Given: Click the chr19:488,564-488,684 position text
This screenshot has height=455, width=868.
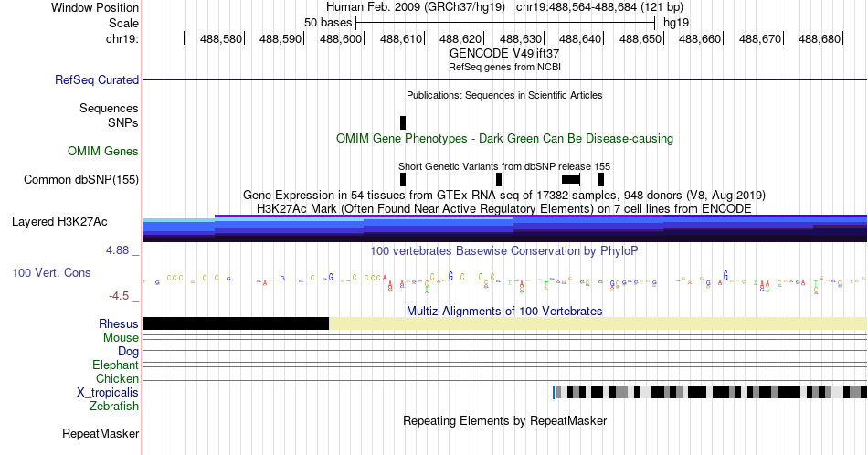Looking at the screenshot, I should tap(599, 7).
